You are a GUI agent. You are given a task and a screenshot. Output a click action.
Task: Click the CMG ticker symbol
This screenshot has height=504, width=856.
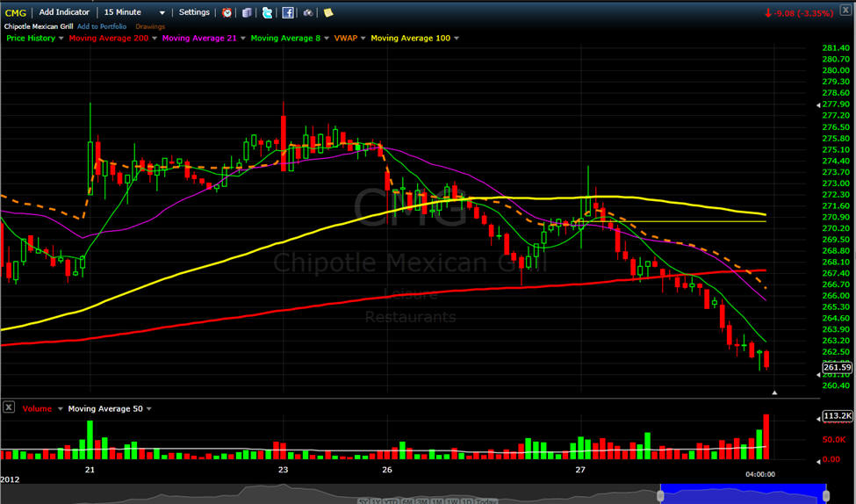coord(15,12)
